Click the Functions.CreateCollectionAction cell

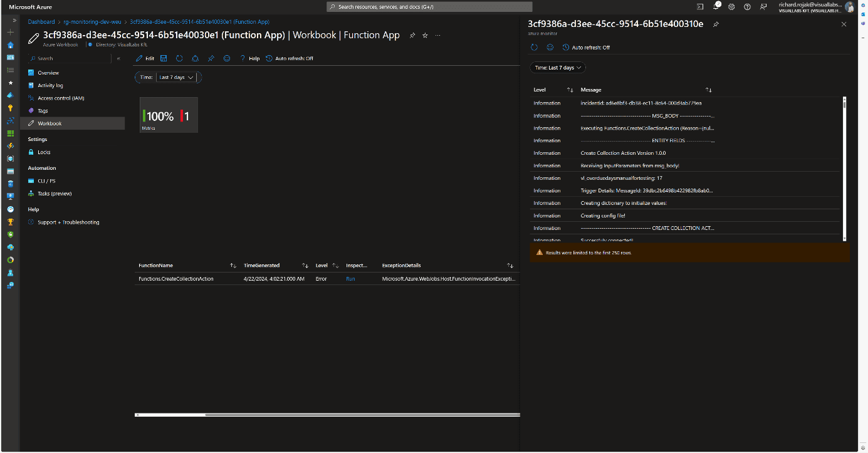tap(176, 279)
